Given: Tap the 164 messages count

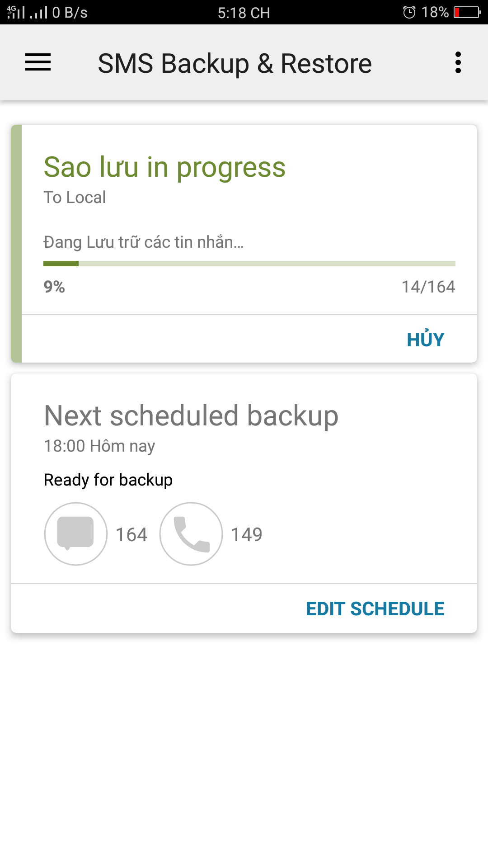Looking at the screenshot, I should 131,534.
